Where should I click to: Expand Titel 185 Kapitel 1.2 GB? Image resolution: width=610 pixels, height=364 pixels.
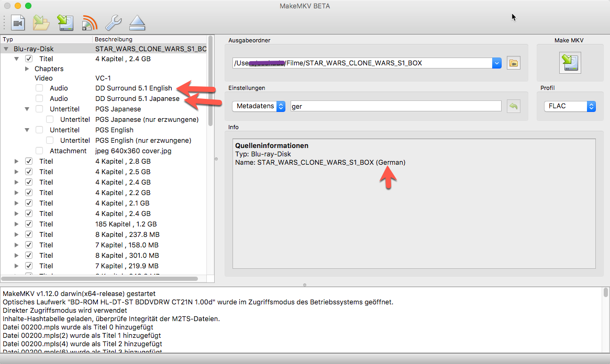point(16,224)
